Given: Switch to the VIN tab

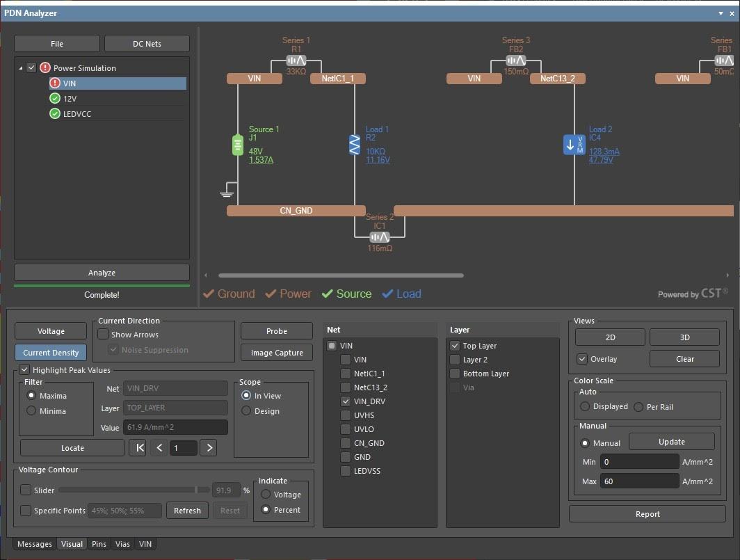Looking at the screenshot, I should tap(145, 544).
